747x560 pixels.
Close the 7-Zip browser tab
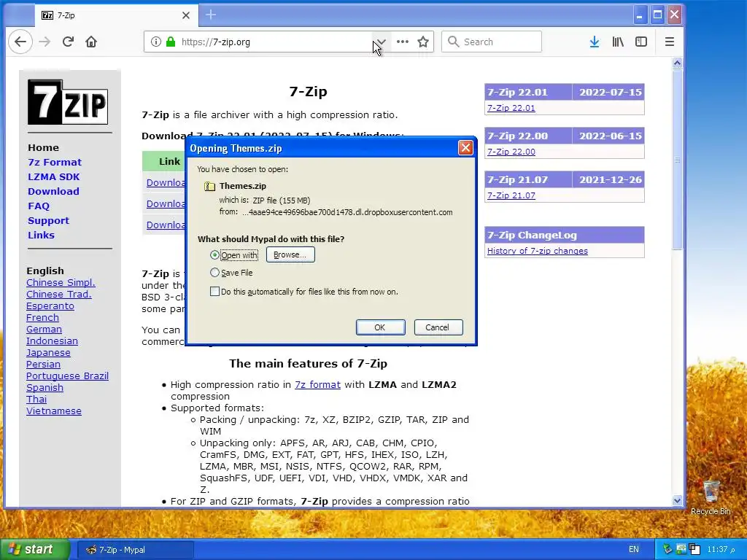click(186, 15)
